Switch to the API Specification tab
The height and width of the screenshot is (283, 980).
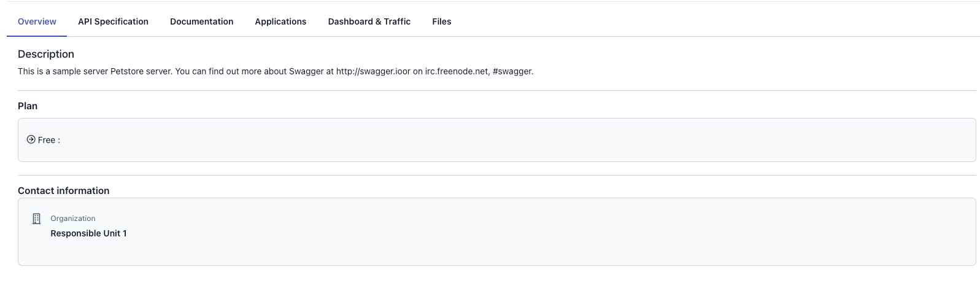tap(113, 21)
